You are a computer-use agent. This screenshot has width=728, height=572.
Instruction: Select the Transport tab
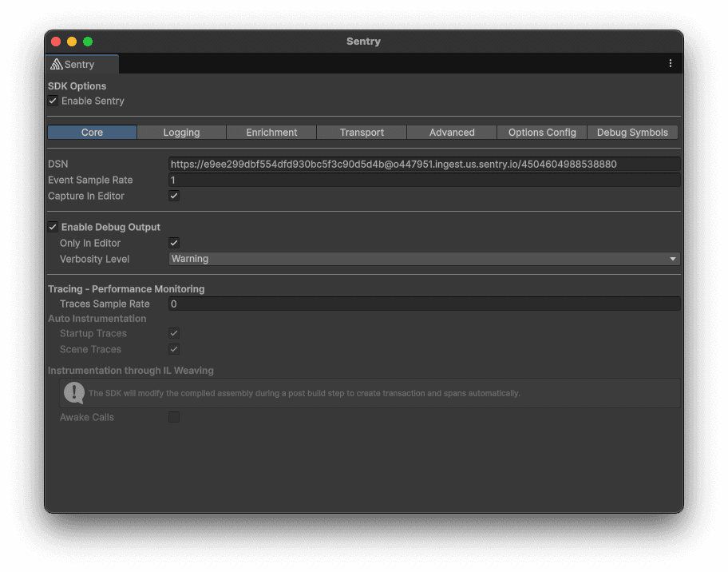click(x=362, y=133)
